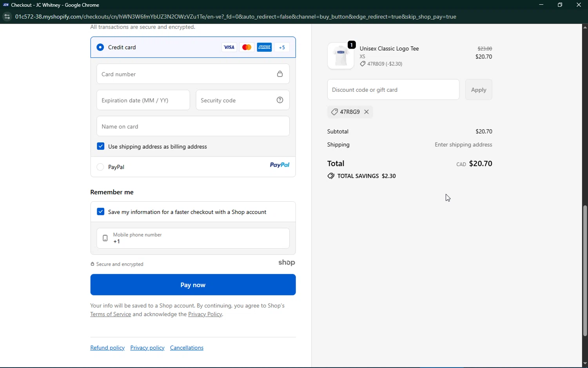Click the TOTAL SAVINGS $2.30 text
The image size is (588, 368).
tap(367, 176)
